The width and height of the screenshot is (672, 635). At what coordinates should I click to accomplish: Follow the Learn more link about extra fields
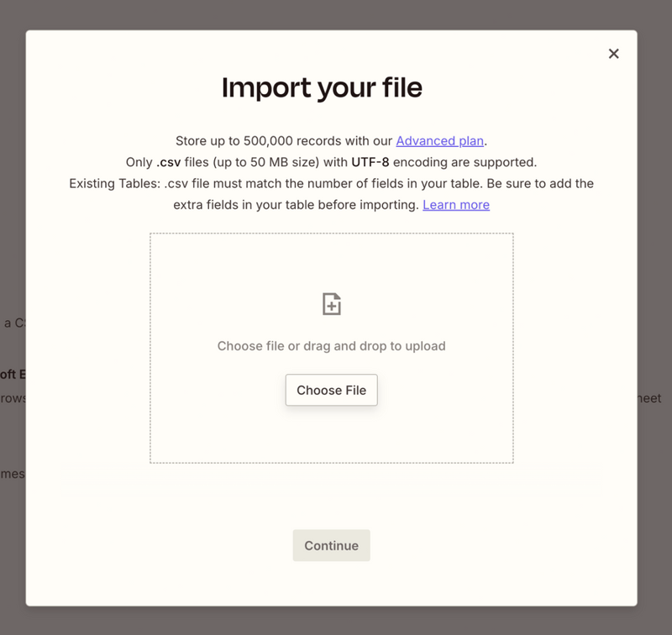tap(455, 204)
